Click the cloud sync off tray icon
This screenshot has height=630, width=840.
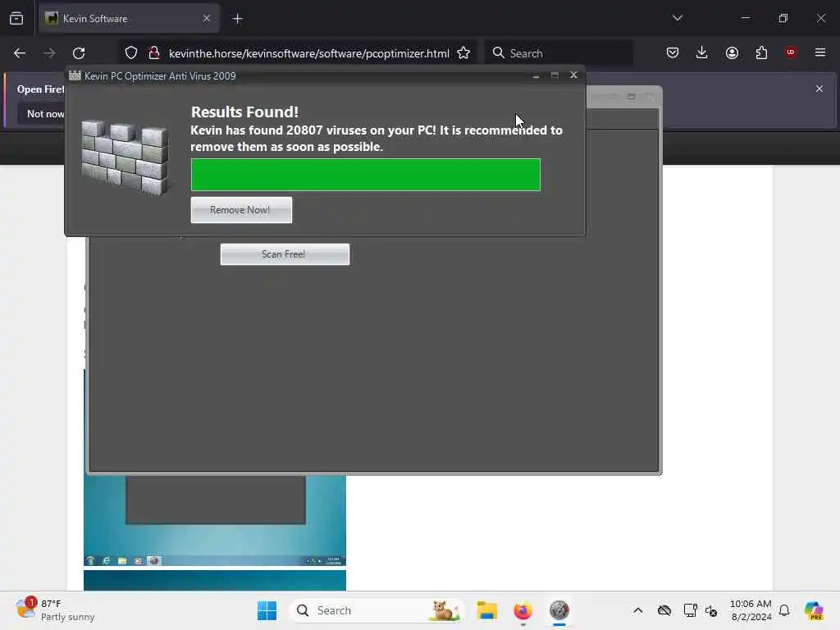(x=664, y=610)
